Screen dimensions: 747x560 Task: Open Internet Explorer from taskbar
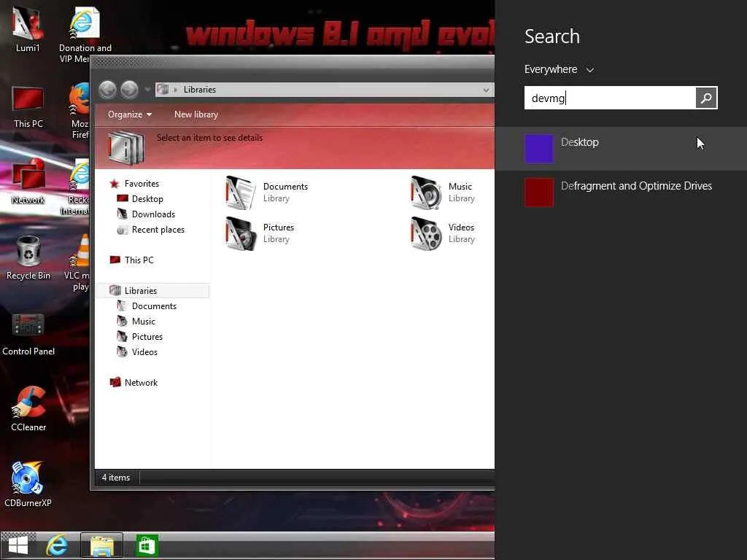click(57, 545)
